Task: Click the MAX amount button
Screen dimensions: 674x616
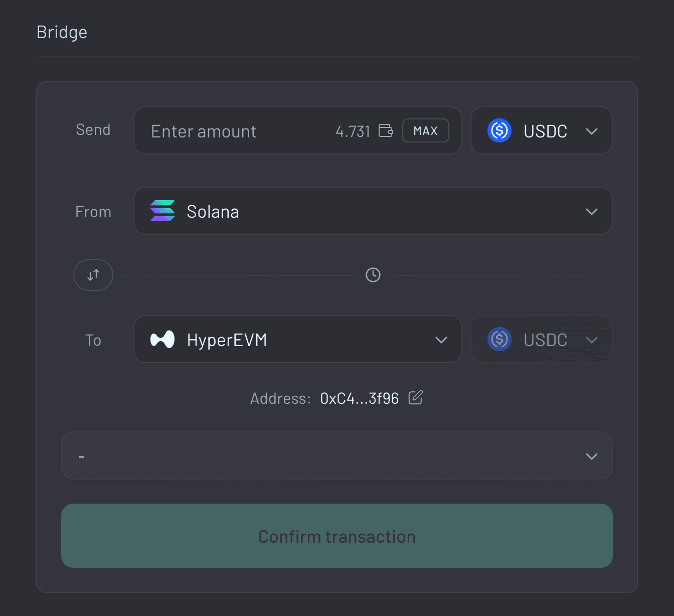Action: pyautogui.click(x=425, y=130)
